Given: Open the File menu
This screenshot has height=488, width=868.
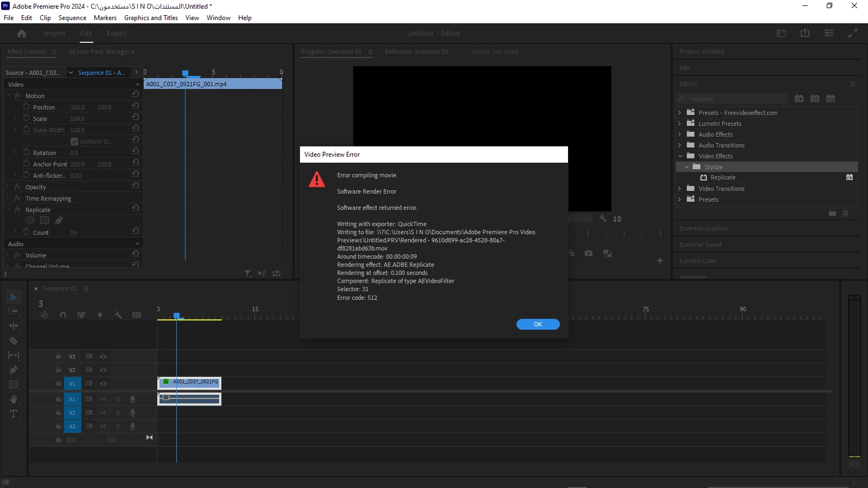Looking at the screenshot, I should 9,18.
